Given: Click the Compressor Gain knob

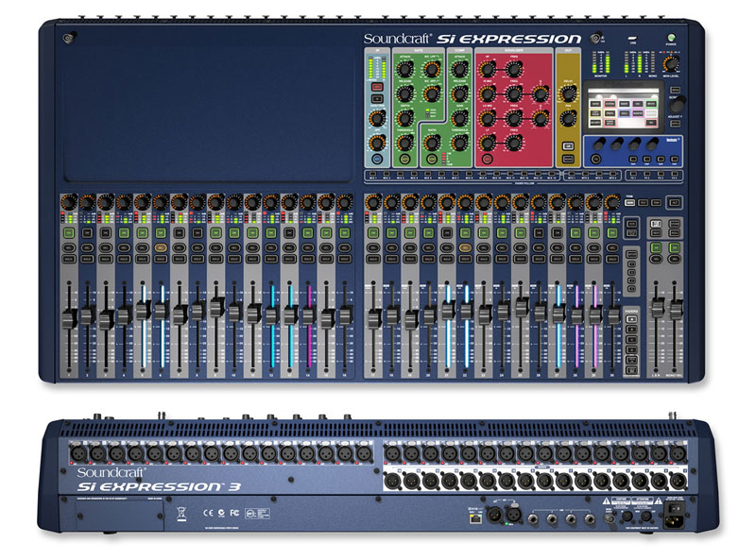Looking at the screenshot, I should coord(459,118).
